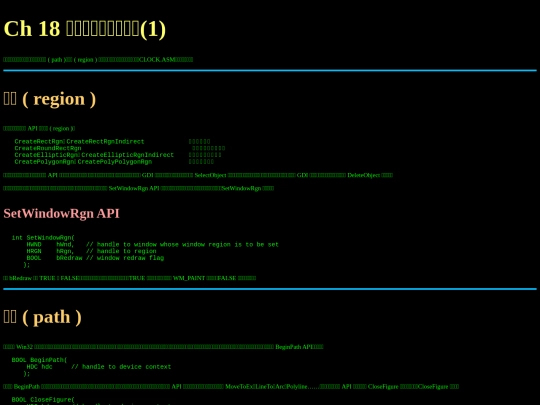
Task: Click the "CreateRoundRectRgn" code line
Action: click(x=48, y=148)
